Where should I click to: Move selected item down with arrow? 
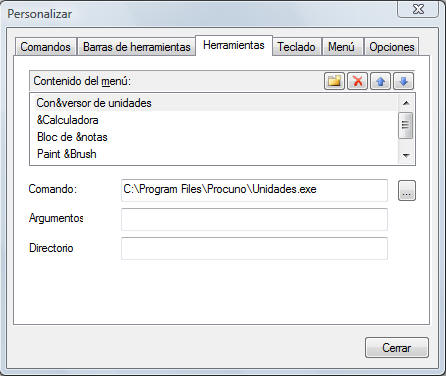click(403, 81)
